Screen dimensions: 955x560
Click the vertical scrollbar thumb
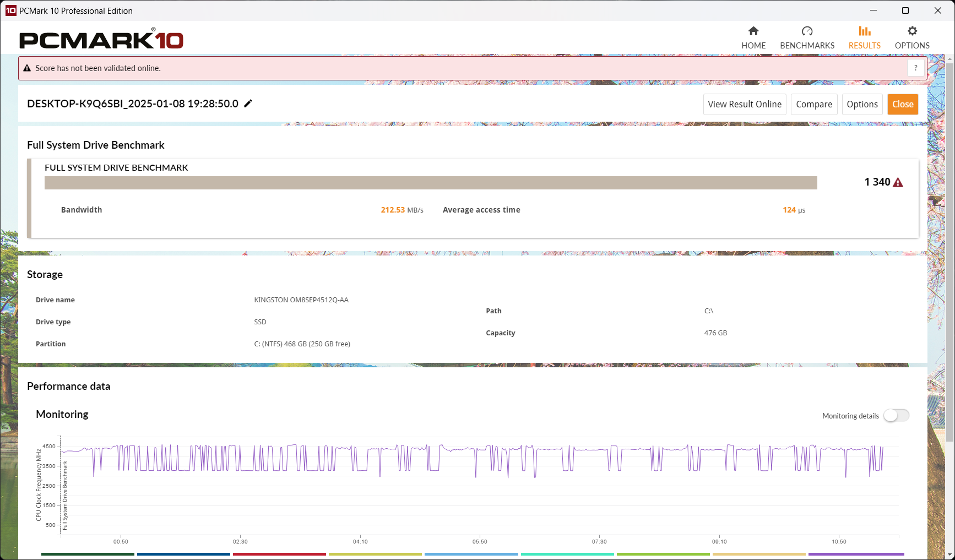949,252
